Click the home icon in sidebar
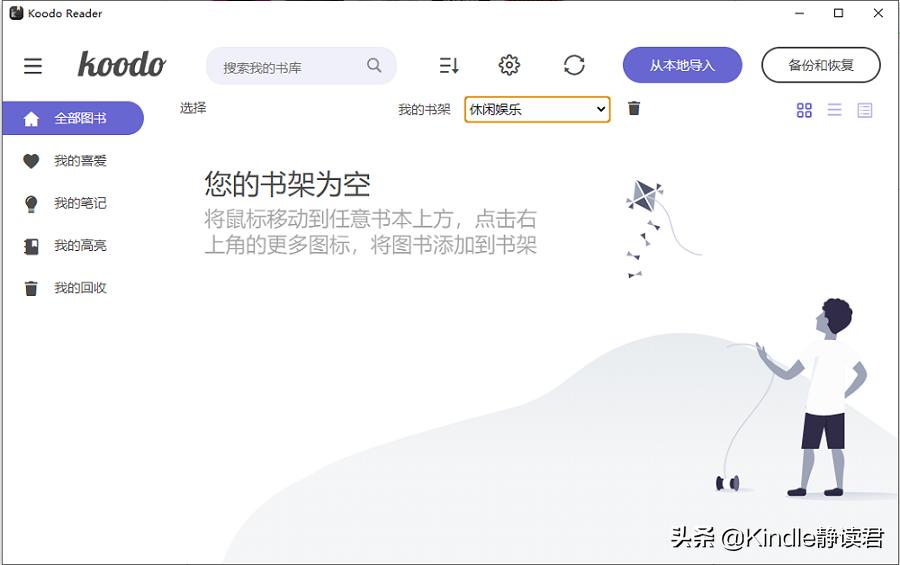This screenshot has height=565, width=900. coord(31,119)
